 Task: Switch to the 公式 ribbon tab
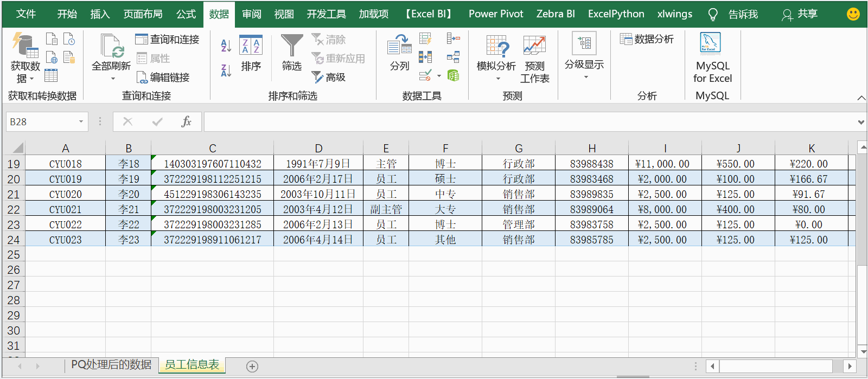coord(186,14)
